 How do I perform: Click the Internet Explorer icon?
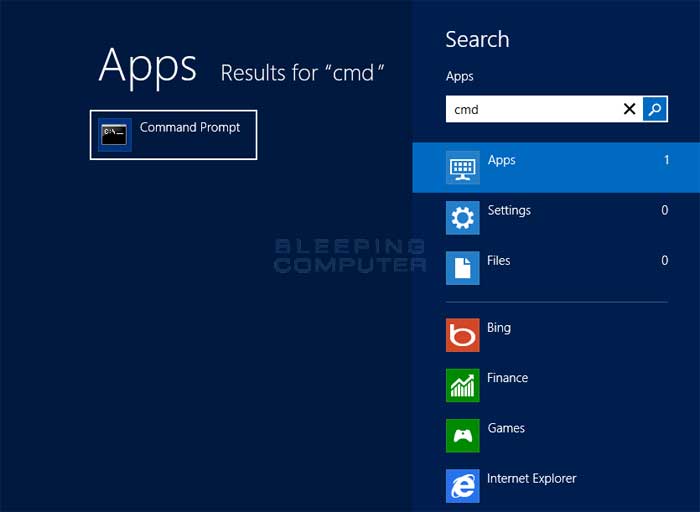click(x=462, y=486)
